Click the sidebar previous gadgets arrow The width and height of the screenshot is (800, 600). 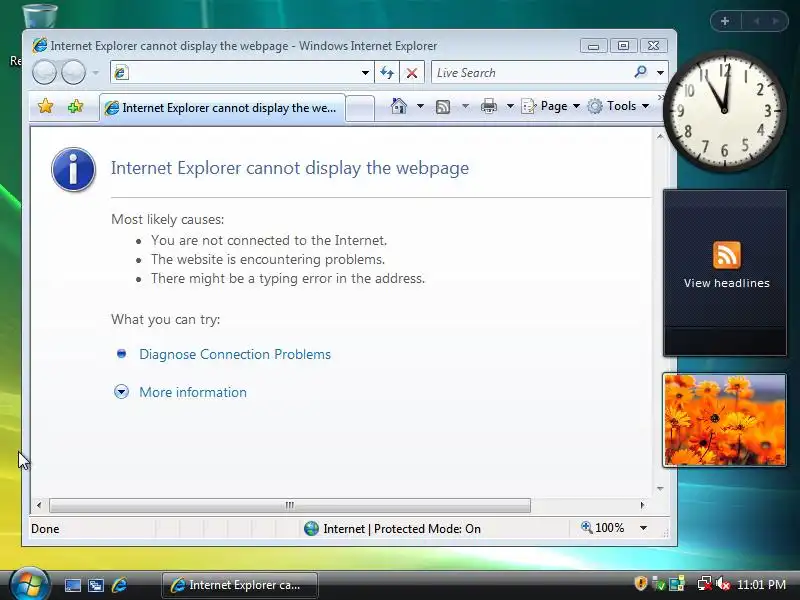tap(756, 21)
